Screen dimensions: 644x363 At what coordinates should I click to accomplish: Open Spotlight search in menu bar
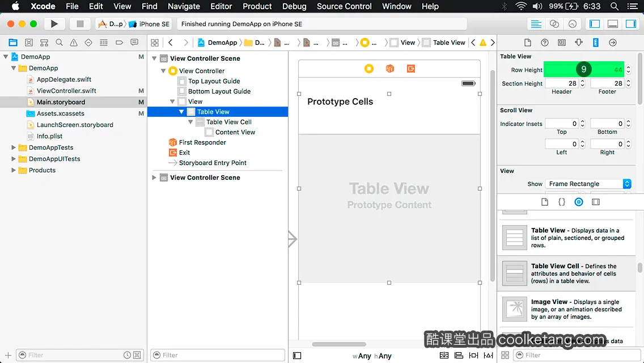point(615,6)
